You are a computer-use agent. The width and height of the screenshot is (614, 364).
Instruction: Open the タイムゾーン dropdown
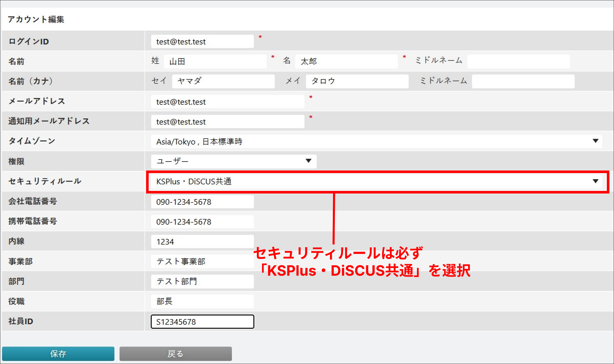coord(376,141)
